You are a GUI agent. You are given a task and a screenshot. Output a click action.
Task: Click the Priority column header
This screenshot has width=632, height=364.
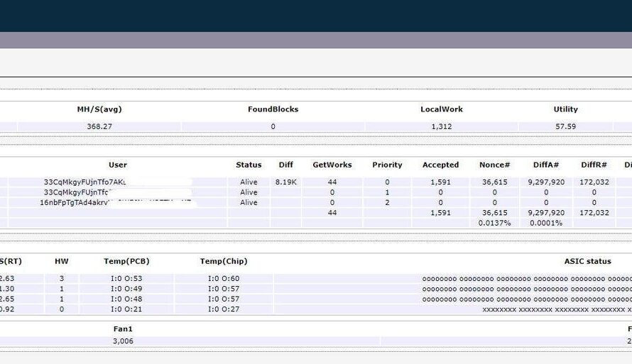point(387,165)
